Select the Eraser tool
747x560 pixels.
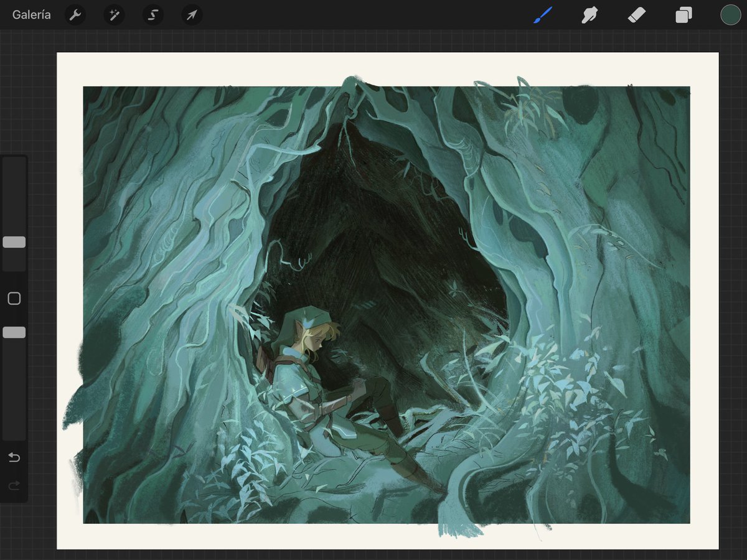point(637,14)
